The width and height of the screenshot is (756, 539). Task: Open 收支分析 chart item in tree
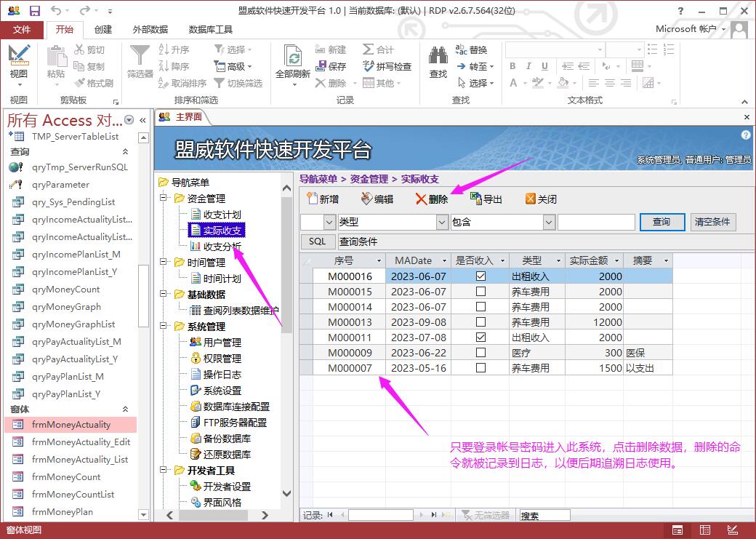point(215,247)
